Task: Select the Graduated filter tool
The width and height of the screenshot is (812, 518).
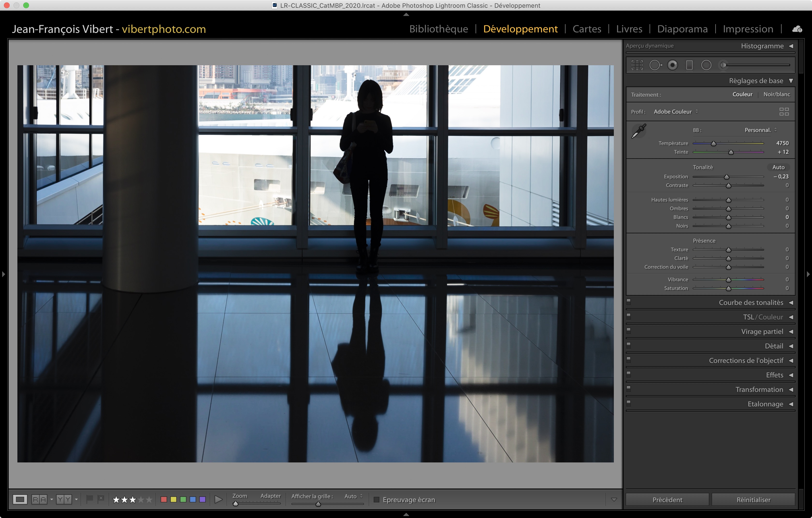Action: coord(689,65)
